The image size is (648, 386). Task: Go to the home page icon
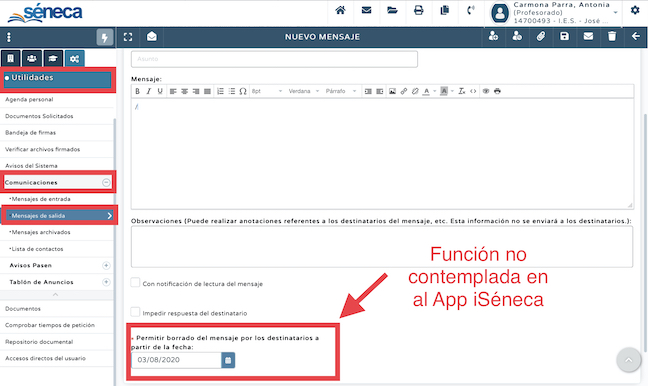click(x=340, y=10)
